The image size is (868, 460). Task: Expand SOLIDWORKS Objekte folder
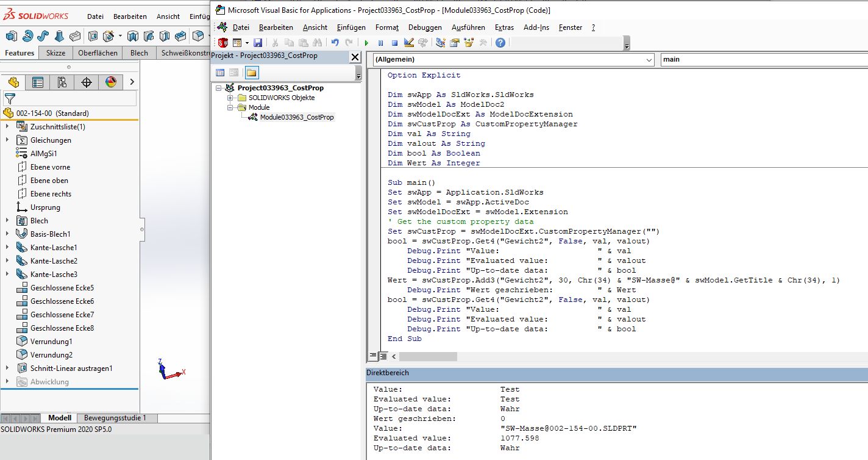click(230, 98)
